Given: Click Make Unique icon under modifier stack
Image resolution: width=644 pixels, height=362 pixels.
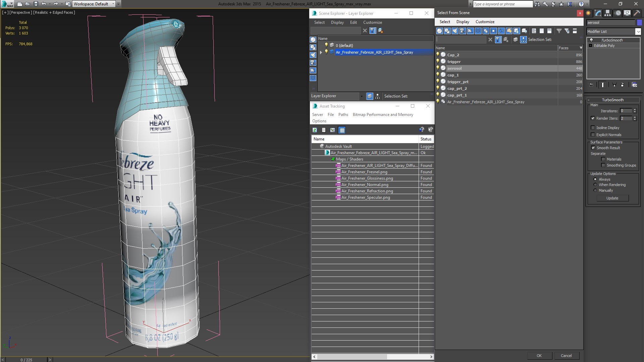Looking at the screenshot, I should click(x=614, y=85).
